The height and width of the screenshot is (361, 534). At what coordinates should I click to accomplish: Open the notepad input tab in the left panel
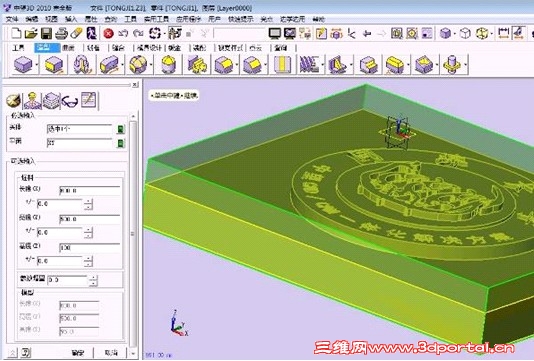click(x=89, y=100)
